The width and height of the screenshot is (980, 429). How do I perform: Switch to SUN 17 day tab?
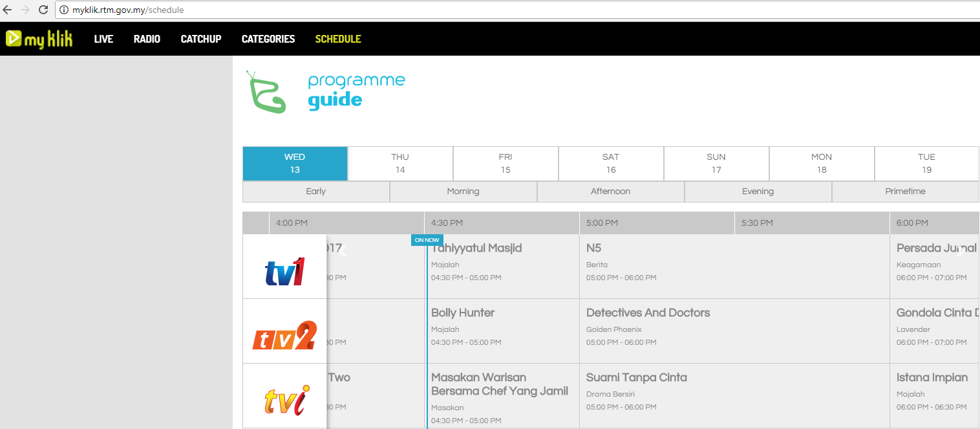point(716,164)
